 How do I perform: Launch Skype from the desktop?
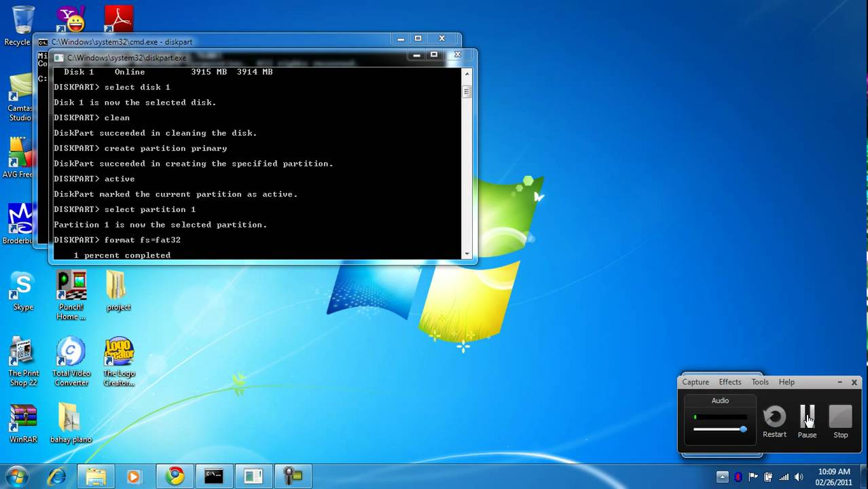[22, 291]
